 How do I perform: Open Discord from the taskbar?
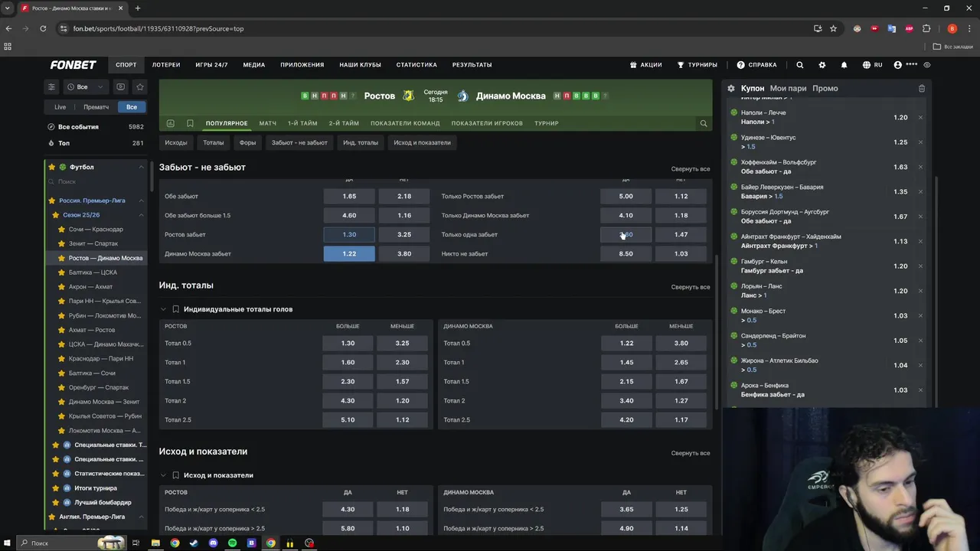click(213, 543)
